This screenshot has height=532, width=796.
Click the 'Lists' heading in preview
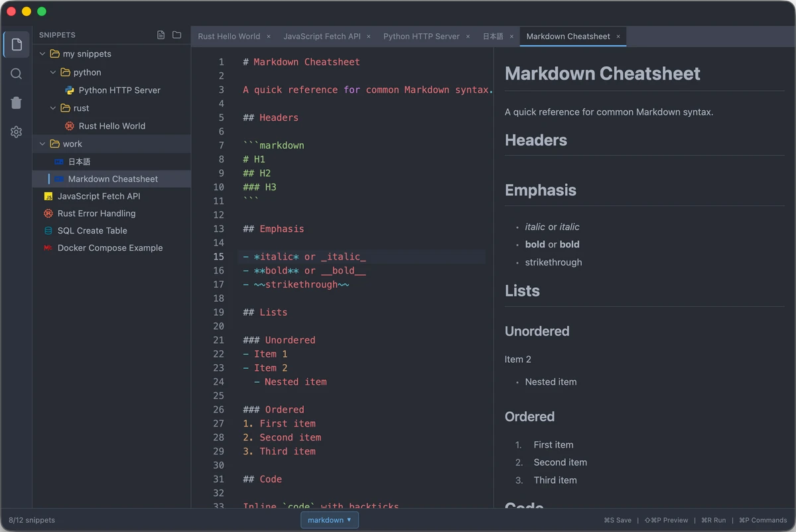(x=522, y=291)
